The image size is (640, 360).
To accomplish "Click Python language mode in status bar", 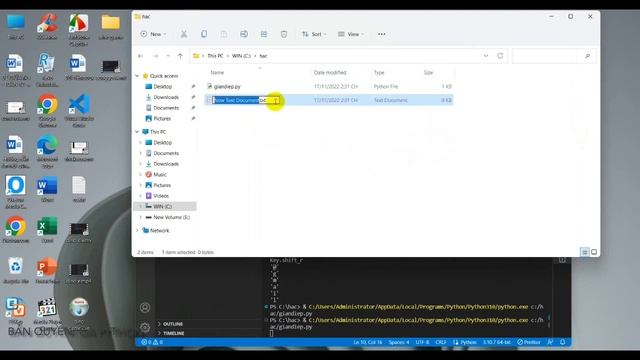I will point(465,342).
